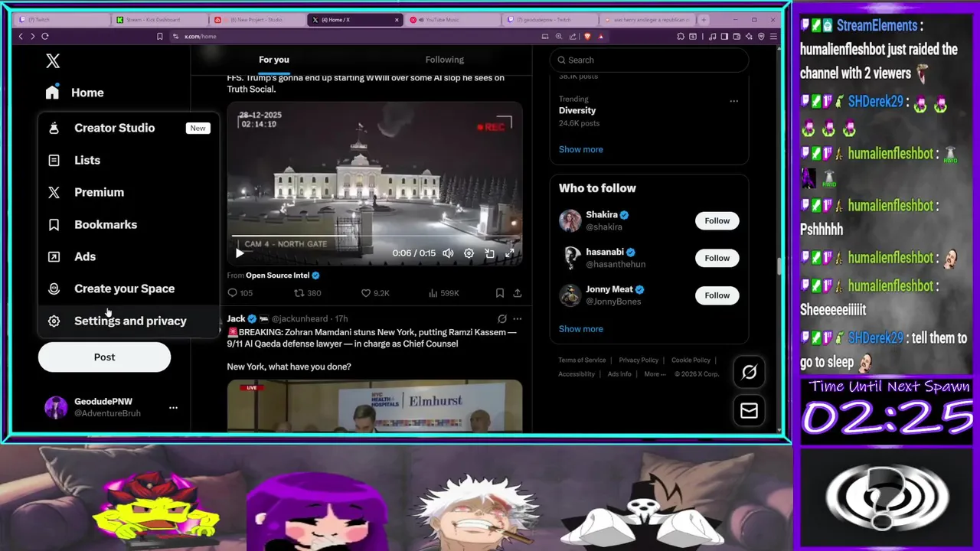Image resolution: width=980 pixels, height=551 pixels.
Task: Follow Shakira
Action: pyautogui.click(x=717, y=220)
